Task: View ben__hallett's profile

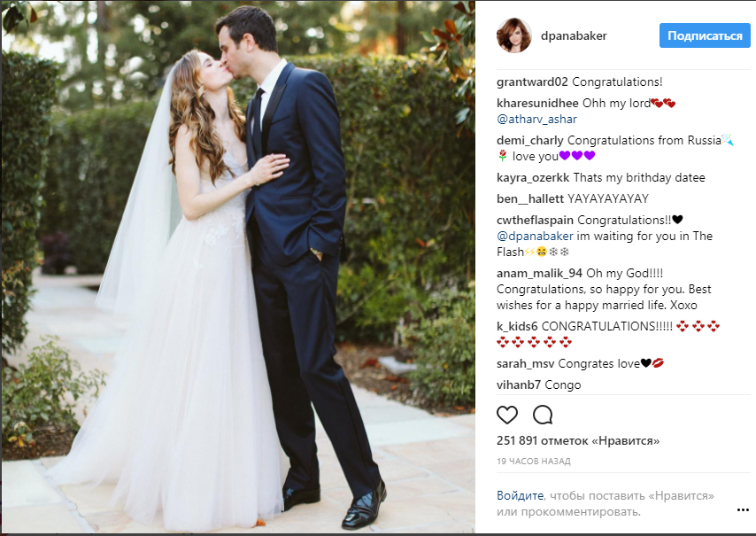Action: pos(530,198)
